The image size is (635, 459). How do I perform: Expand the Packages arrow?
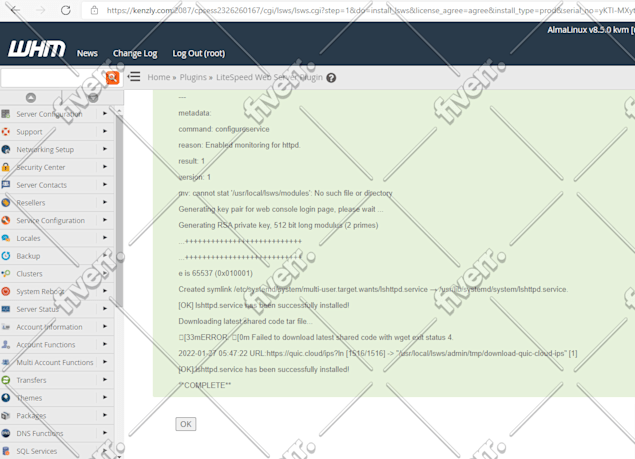(105, 415)
